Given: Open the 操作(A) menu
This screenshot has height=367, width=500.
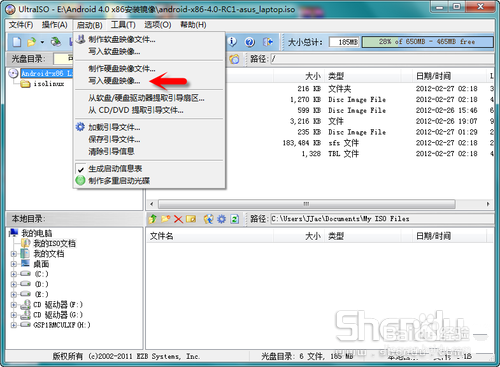Looking at the screenshot, I should point(55,25).
